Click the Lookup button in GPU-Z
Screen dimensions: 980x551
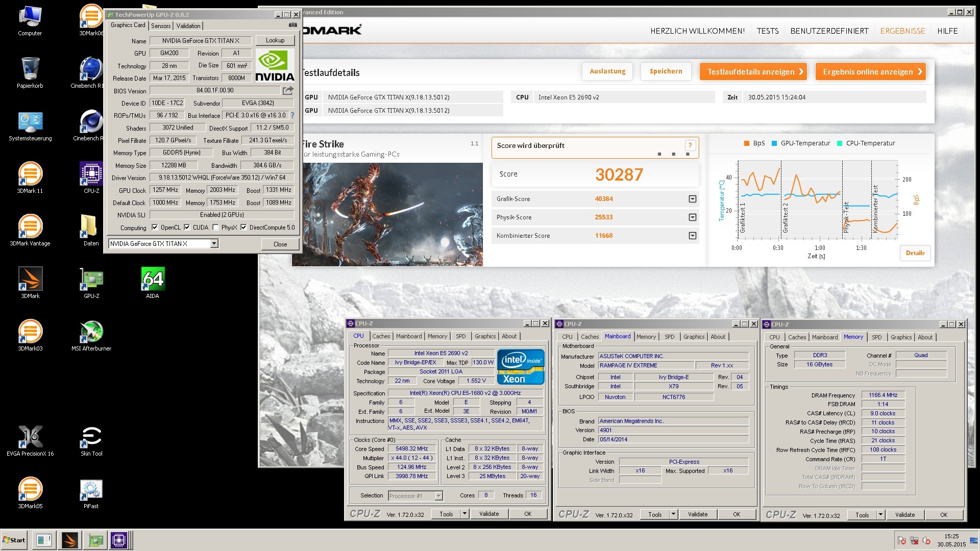point(275,40)
